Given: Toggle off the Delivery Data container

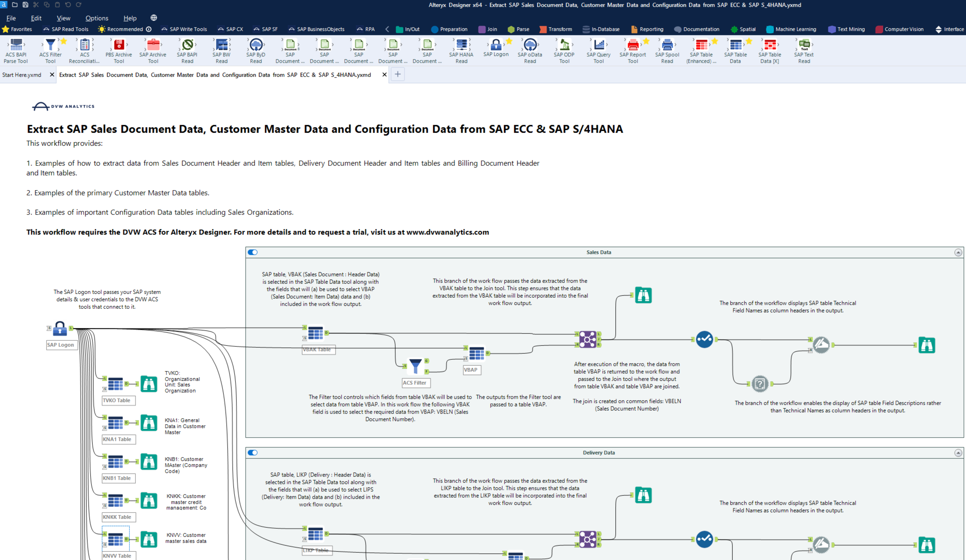Looking at the screenshot, I should pyautogui.click(x=253, y=452).
